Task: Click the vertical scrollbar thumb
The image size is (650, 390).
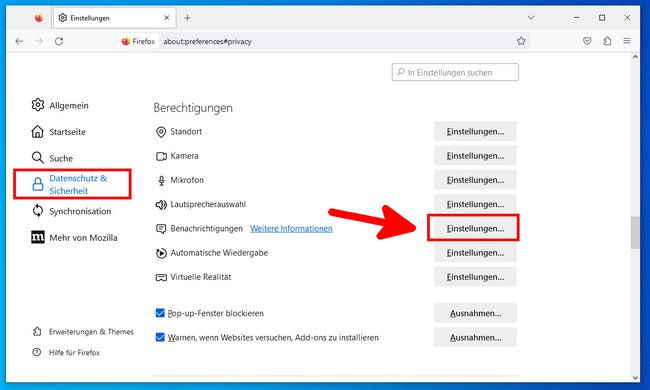Action: [x=635, y=233]
